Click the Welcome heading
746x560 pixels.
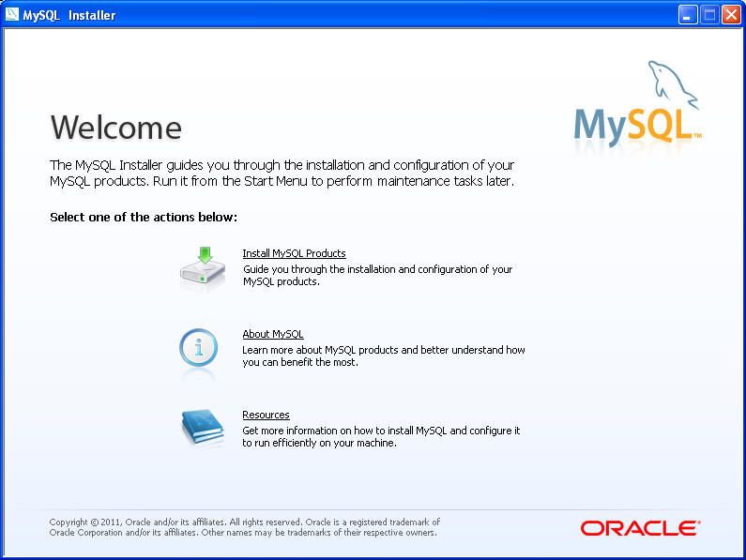(116, 128)
